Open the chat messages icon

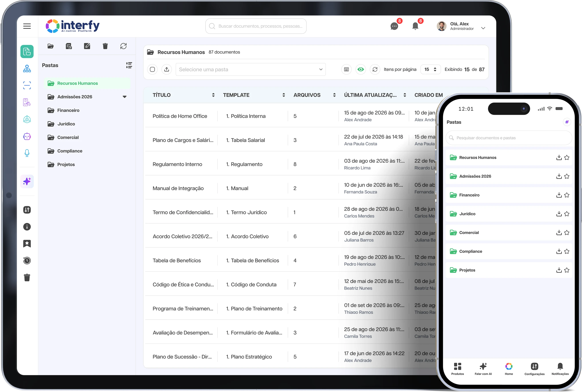394,26
